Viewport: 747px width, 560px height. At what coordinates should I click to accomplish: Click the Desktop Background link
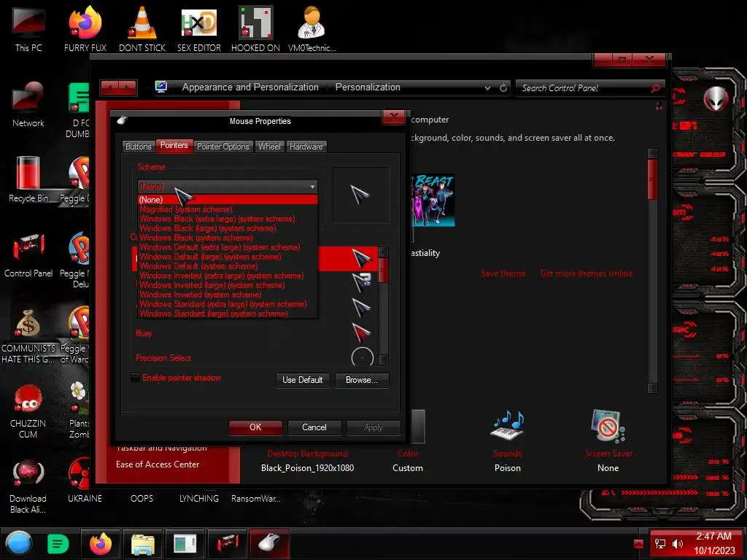307,454
